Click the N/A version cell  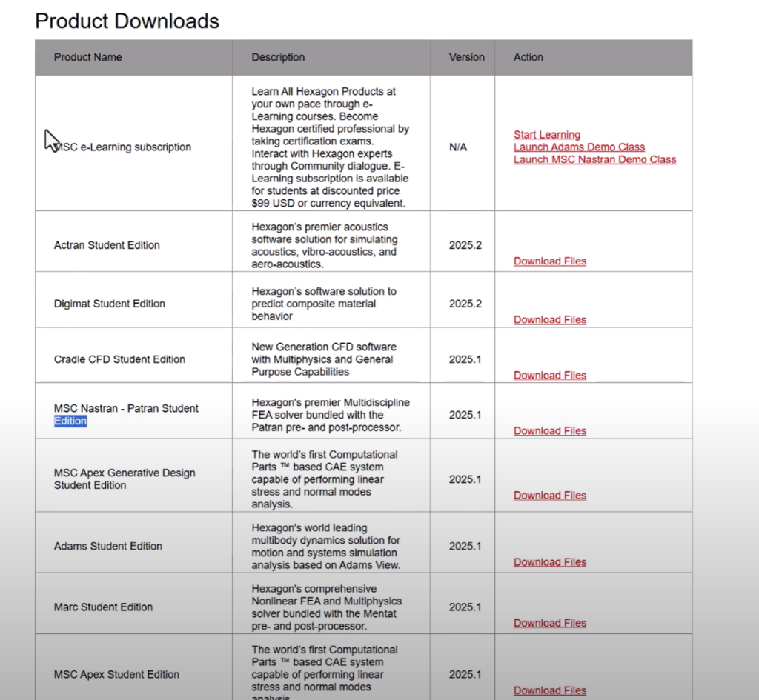click(458, 147)
